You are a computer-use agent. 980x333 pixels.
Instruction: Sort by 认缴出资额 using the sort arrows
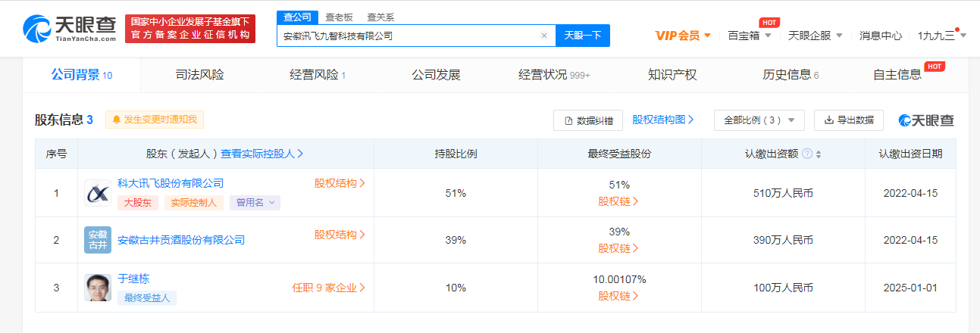pyautogui.click(x=819, y=154)
